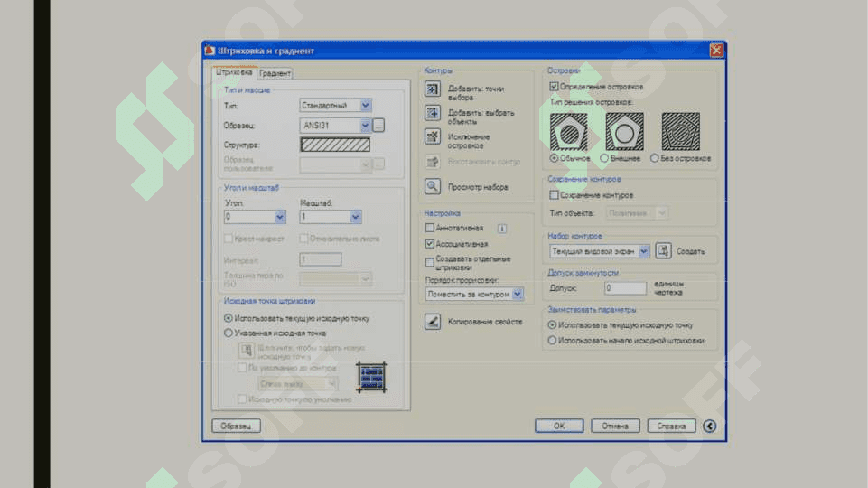Click the Inherit properties brush icon
This screenshot has height=488, width=868.
click(433, 322)
